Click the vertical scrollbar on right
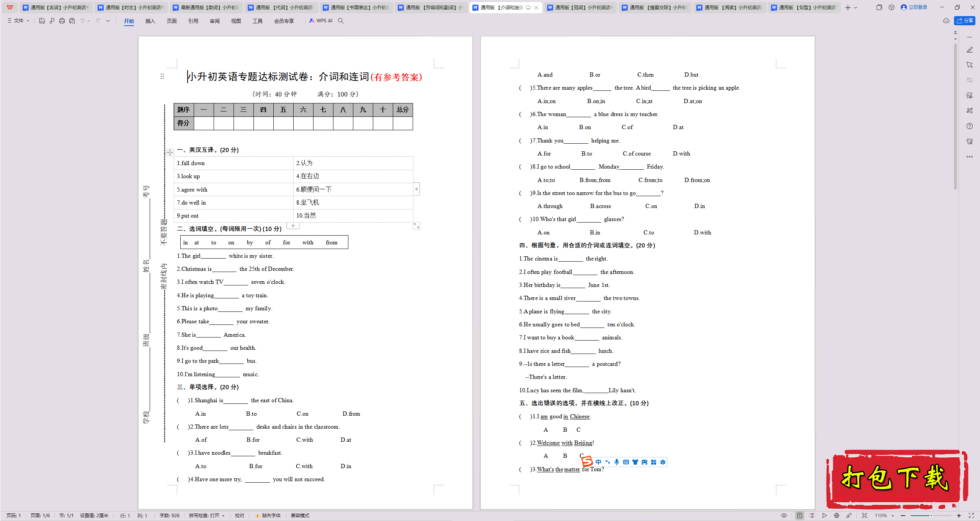 (x=955, y=116)
